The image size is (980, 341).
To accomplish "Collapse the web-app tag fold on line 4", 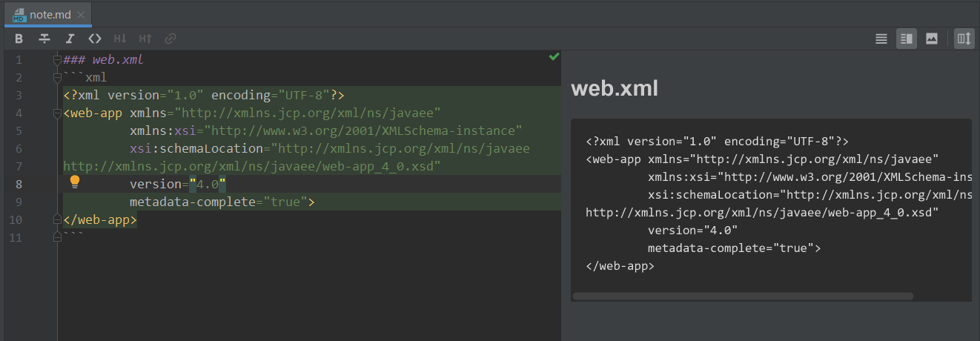I will coord(57,113).
